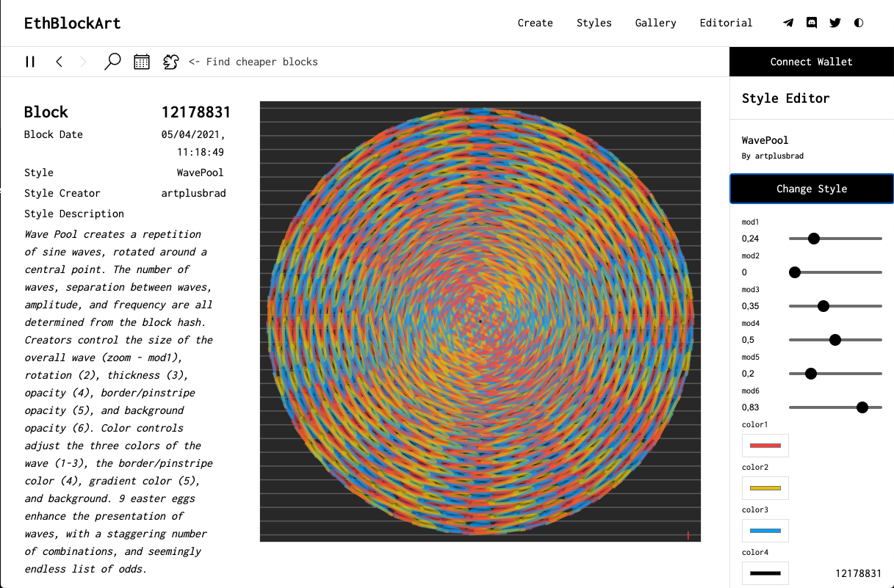Click the style creator 'artplusbrad' value
This screenshot has width=894, height=588.
[194, 193]
